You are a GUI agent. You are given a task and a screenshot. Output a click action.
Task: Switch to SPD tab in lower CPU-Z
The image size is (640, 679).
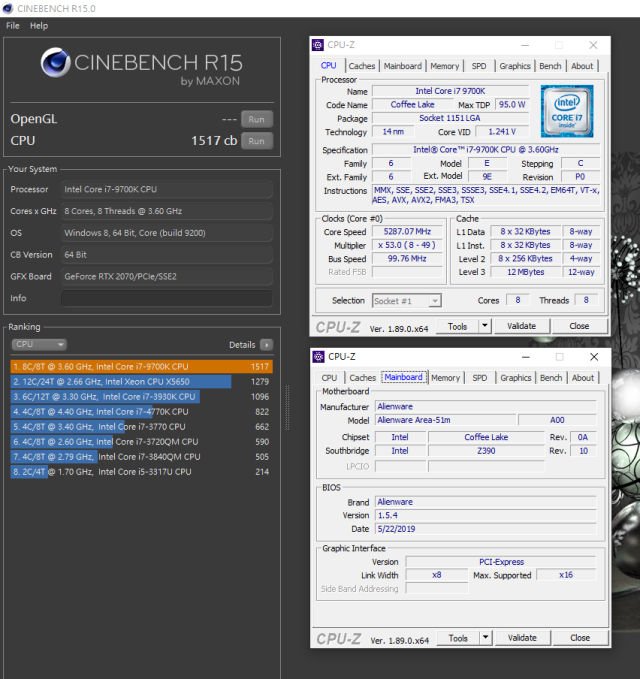click(x=480, y=378)
